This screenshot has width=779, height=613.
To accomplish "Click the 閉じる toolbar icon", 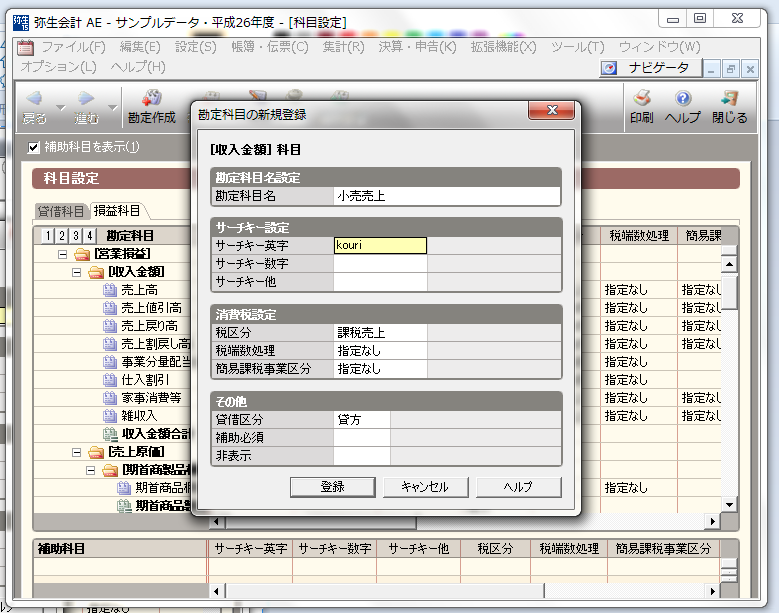I will click(729, 99).
